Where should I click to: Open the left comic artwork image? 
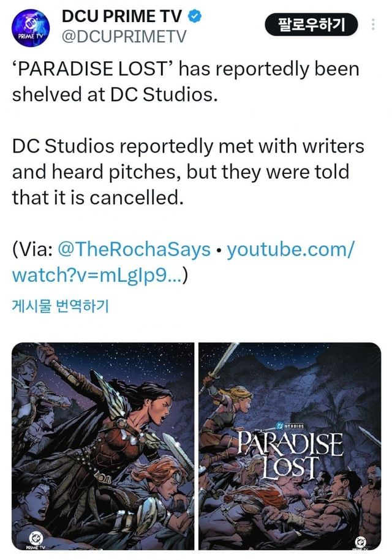point(103,446)
